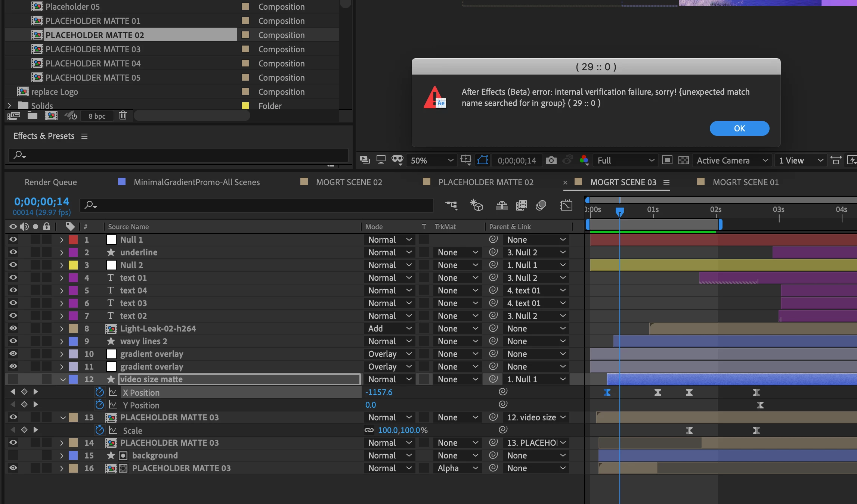Click the yellow label swatch for Null 2
The width and height of the screenshot is (857, 504).
pos(73,265)
